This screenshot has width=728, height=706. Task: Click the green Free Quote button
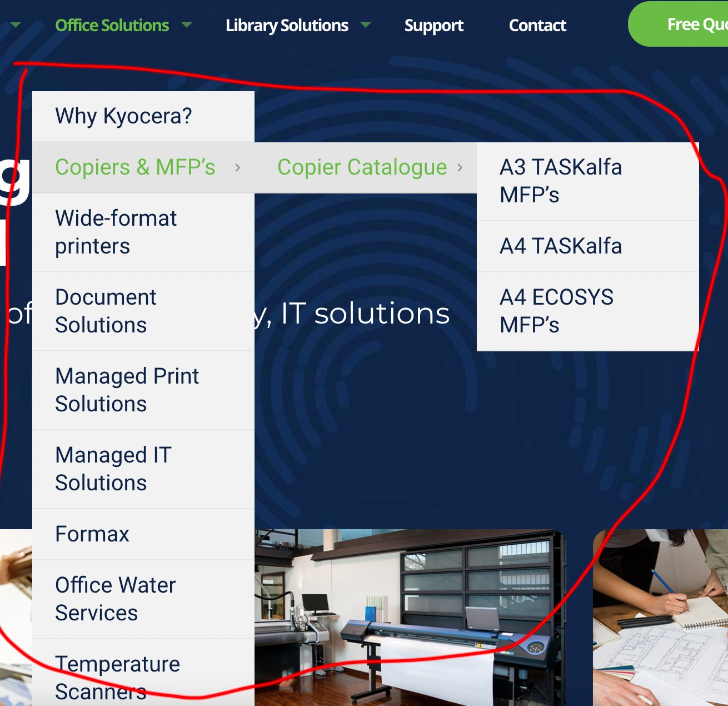(x=678, y=24)
